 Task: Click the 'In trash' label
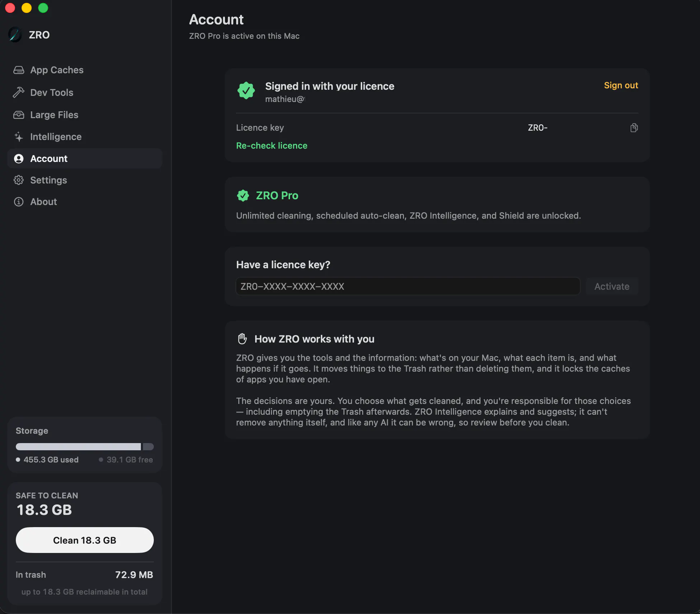(31, 575)
